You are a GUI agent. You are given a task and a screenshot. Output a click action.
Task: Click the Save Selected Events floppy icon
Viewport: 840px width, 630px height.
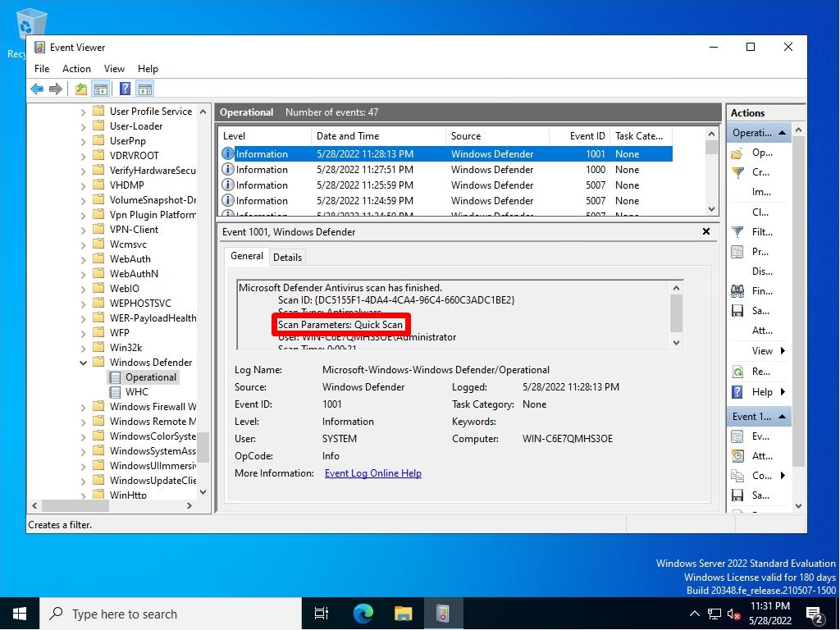coord(737,495)
